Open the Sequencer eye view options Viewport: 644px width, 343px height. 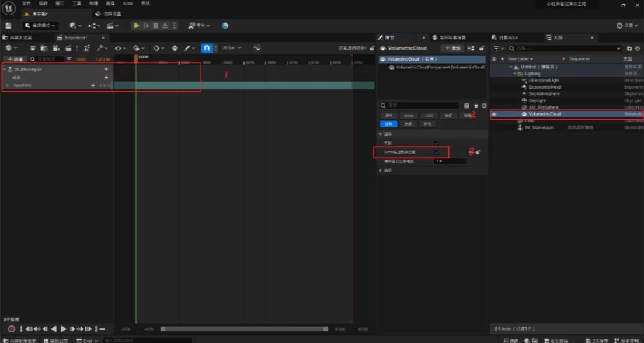[x=120, y=48]
